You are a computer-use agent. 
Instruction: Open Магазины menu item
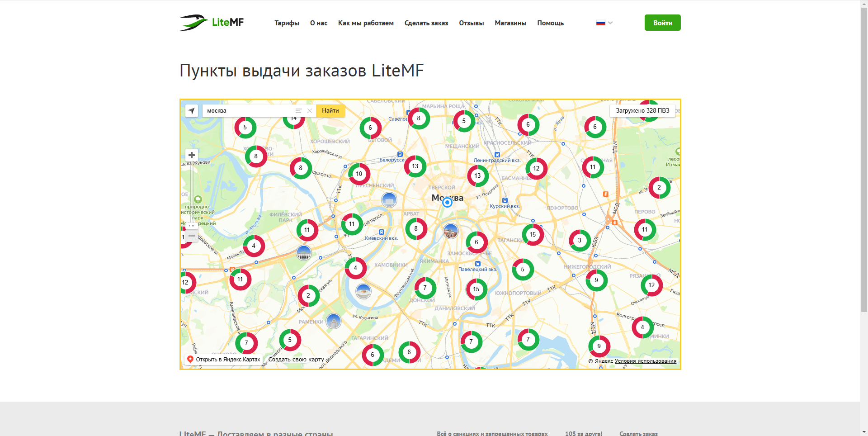(x=510, y=23)
